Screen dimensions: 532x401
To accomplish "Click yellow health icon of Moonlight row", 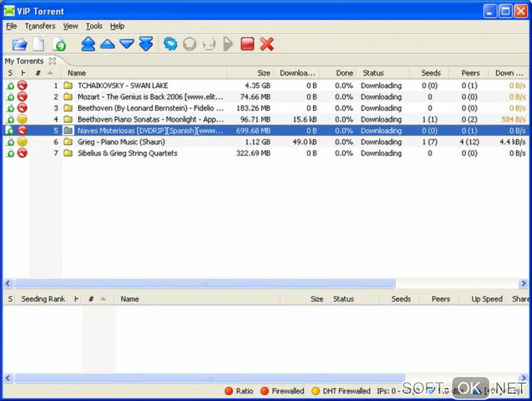I will coord(22,119).
